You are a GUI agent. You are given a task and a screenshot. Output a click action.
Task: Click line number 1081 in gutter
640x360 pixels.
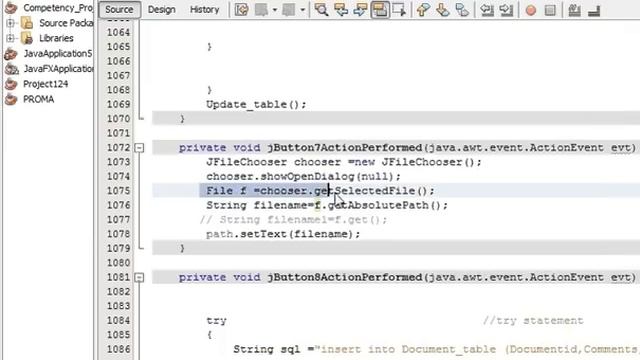click(118, 277)
